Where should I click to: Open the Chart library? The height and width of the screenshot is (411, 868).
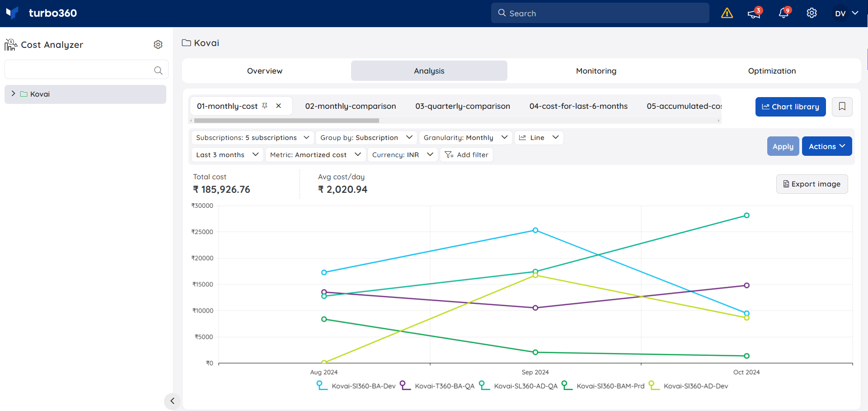click(x=790, y=107)
